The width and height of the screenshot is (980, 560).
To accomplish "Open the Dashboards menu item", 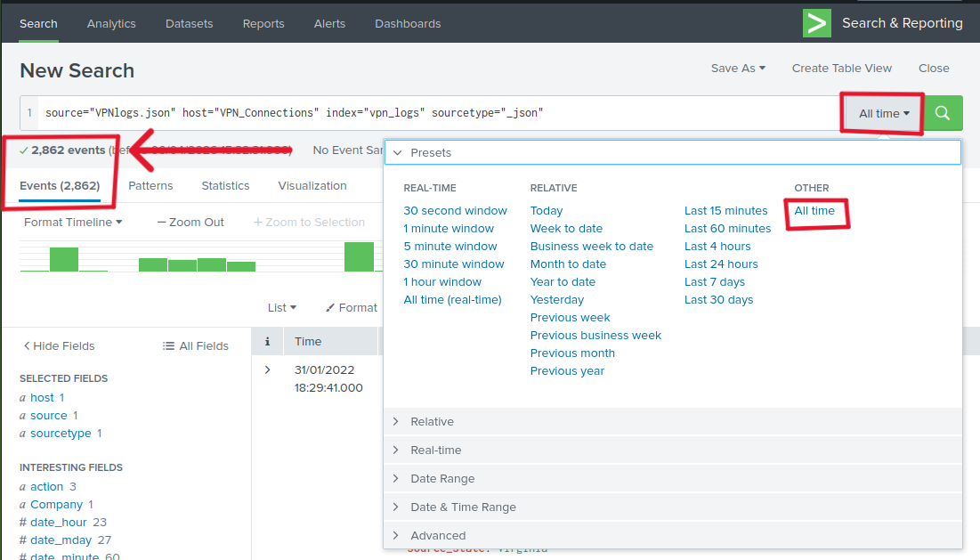I will [x=407, y=24].
